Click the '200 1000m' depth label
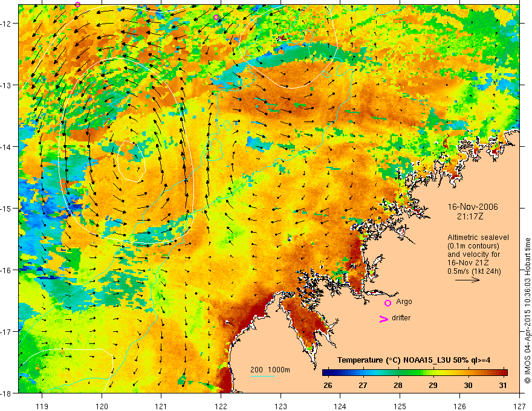The height and width of the screenshot is (411, 532). [x=270, y=370]
